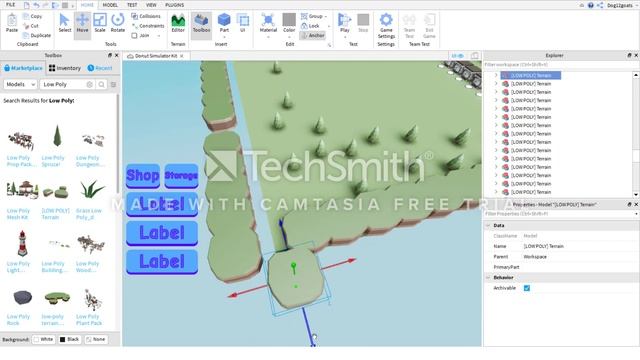Select Black background option
640x360 pixels.
69,339
